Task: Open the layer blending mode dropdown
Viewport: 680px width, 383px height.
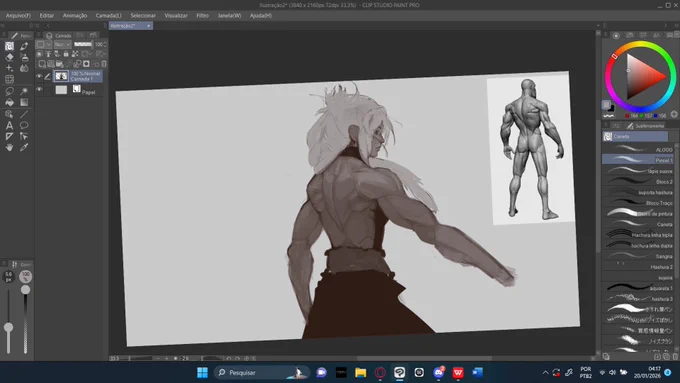Action: [62, 44]
